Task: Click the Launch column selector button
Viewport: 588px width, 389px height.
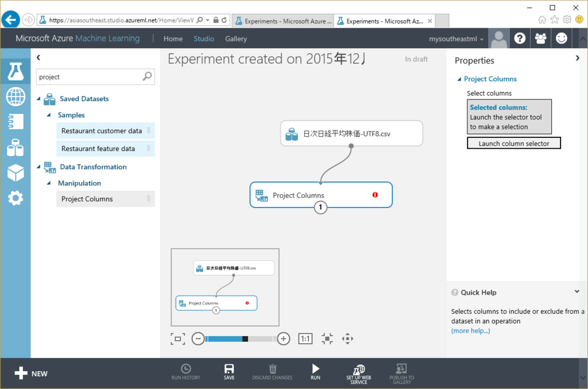Action: [x=514, y=143]
